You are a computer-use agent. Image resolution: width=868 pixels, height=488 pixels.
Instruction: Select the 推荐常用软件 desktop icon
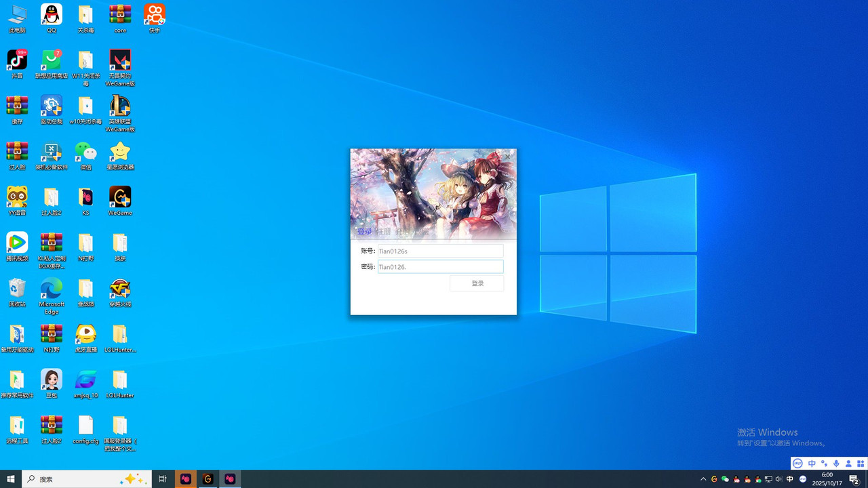point(17,383)
